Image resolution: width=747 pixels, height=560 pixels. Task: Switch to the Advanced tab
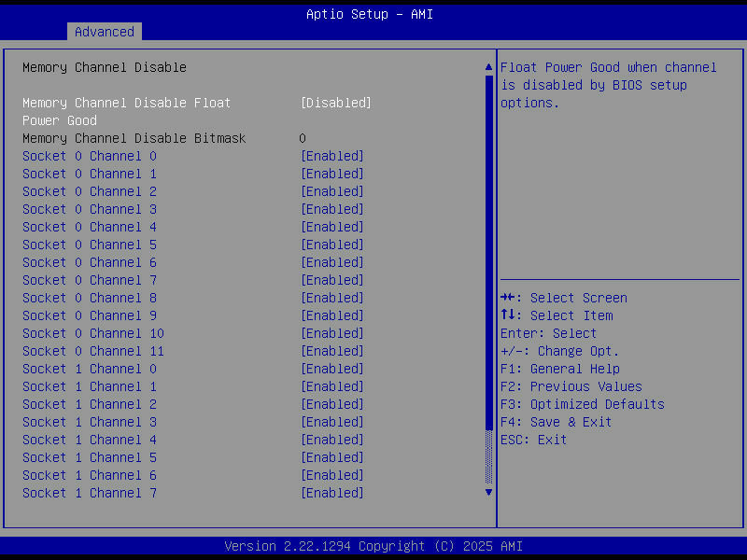click(104, 32)
